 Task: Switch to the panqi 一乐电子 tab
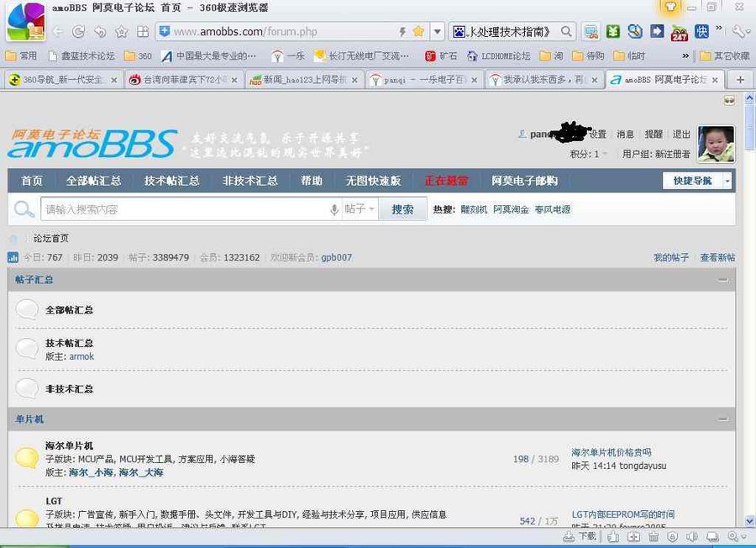(x=423, y=80)
